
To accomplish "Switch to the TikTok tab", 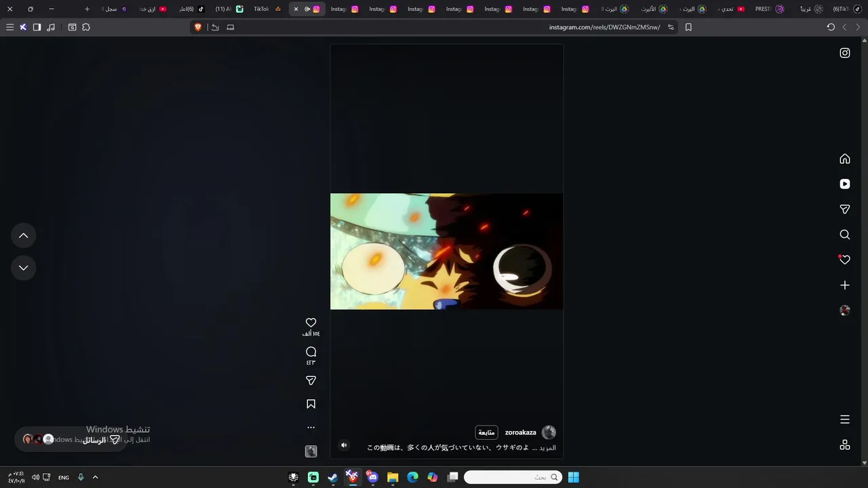I will 267,9.
